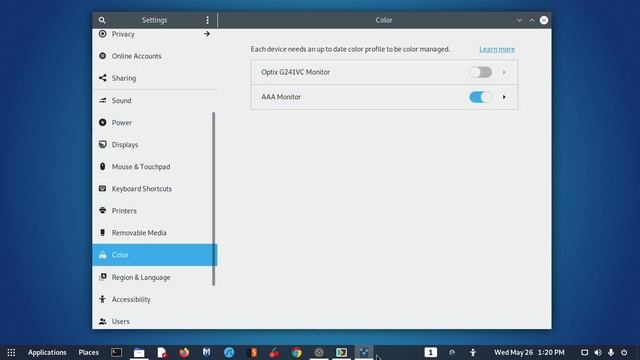Click workspace switcher showing 1
The height and width of the screenshot is (360, 640).
click(431, 352)
